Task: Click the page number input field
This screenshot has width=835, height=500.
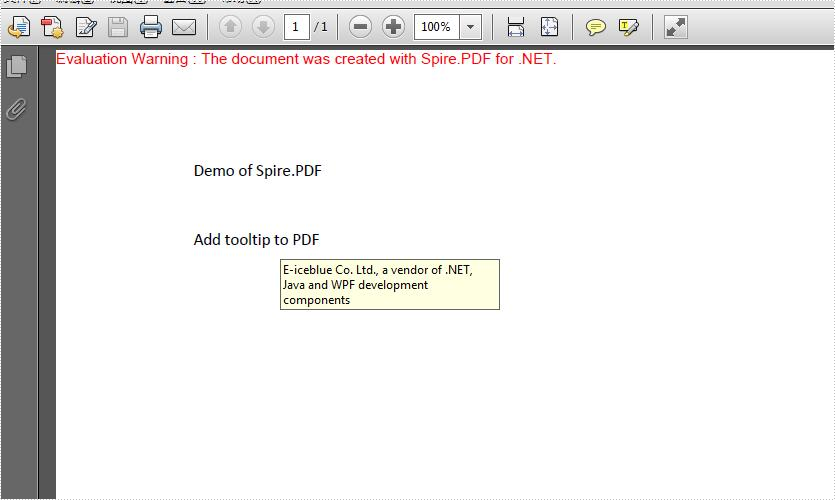Action: pos(297,27)
